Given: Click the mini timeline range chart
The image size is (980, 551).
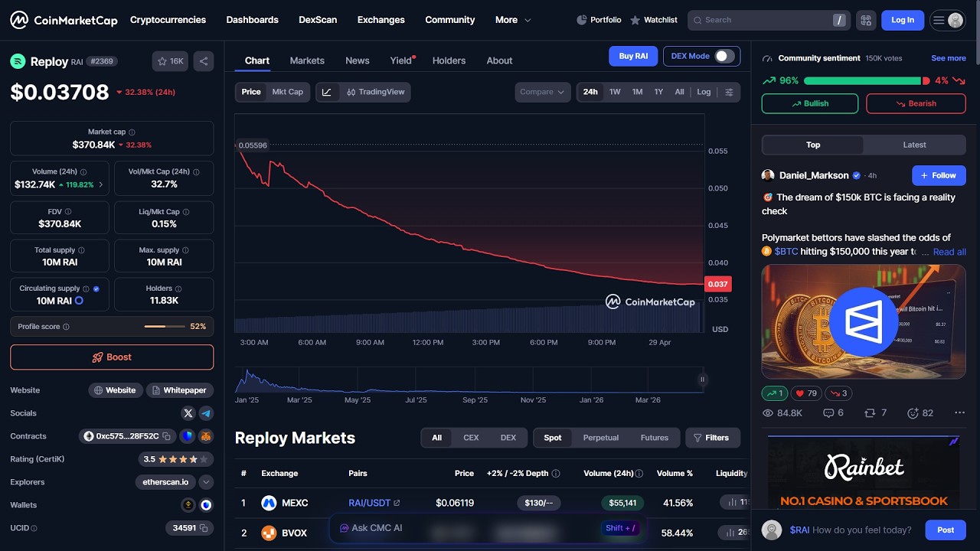Looking at the screenshot, I should click(470, 380).
